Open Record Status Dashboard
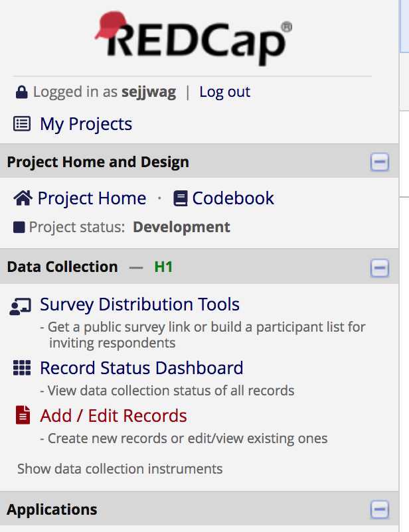 141,367
